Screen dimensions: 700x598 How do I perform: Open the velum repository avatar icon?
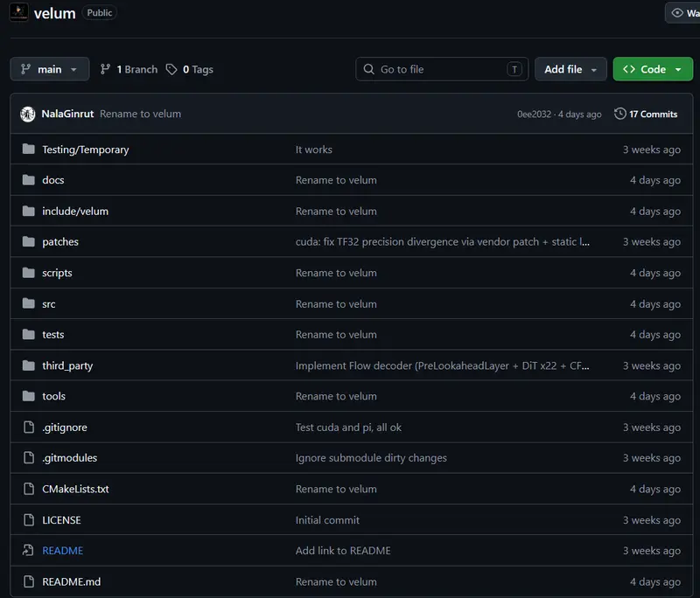pyautogui.click(x=18, y=12)
